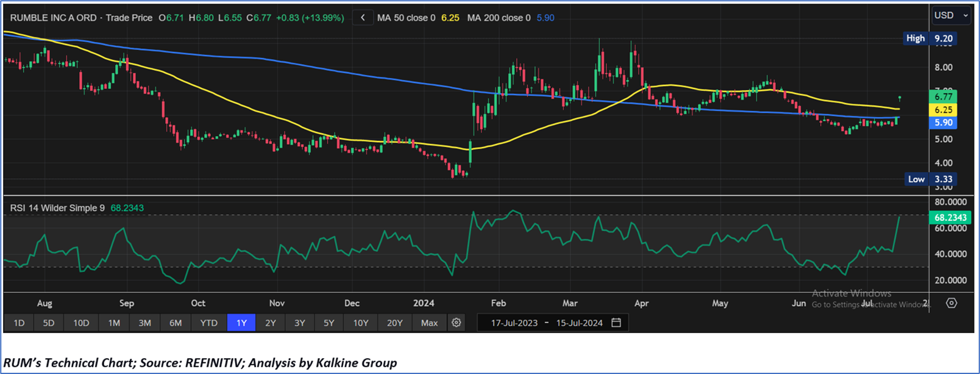This screenshot has width=980, height=374.
Task: Click the active 1Y range button
Action: pyautogui.click(x=241, y=323)
